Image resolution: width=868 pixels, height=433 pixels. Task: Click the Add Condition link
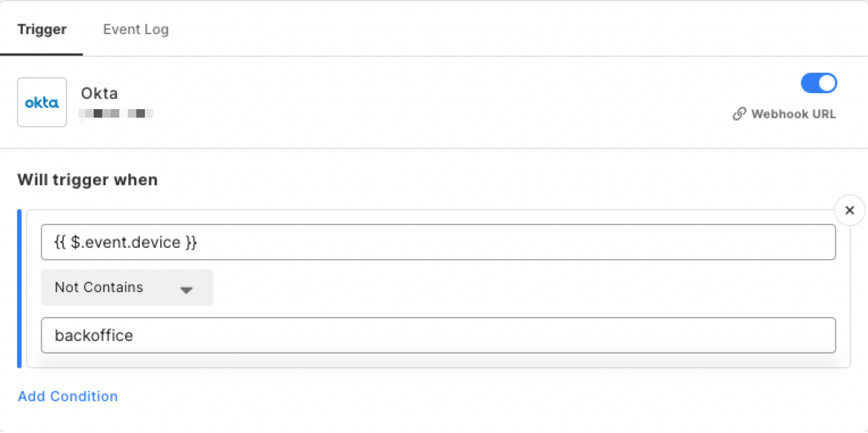(x=68, y=396)
